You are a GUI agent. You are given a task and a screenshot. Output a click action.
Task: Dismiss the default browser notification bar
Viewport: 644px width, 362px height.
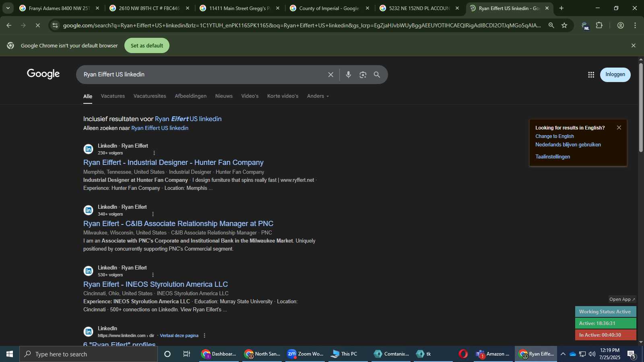click(633, 45)
